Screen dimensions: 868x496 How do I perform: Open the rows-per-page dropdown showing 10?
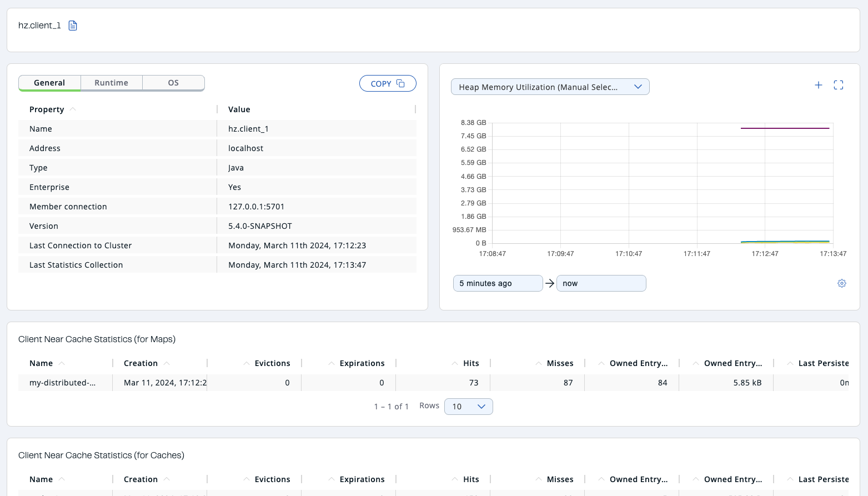coord(468,406)
